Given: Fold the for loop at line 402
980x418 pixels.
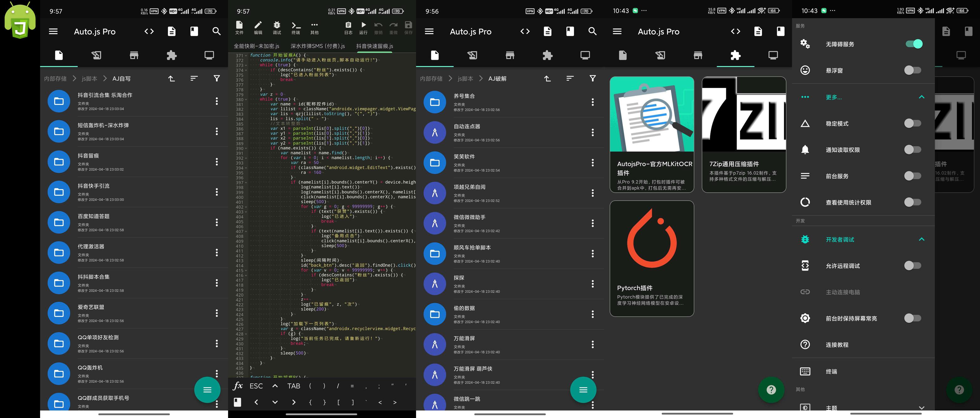Looking at the screenshot, I should pyautogui.click(x=246, y=207).
